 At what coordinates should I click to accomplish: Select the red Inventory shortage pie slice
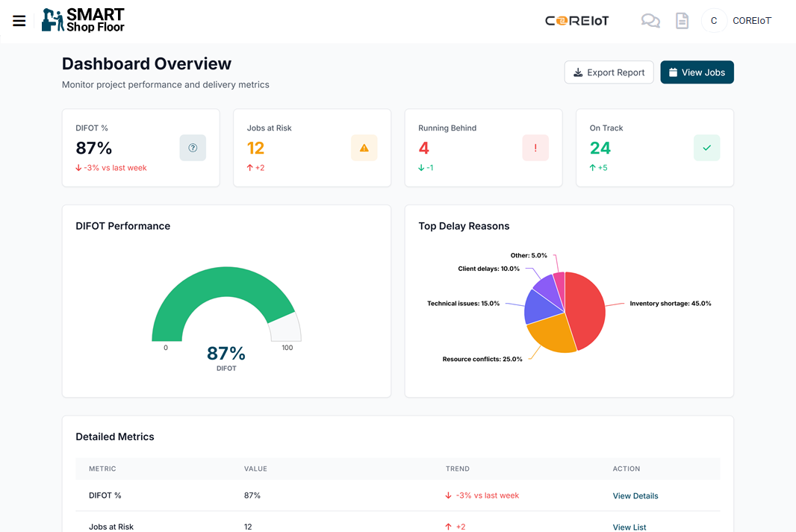coord(586,310)
